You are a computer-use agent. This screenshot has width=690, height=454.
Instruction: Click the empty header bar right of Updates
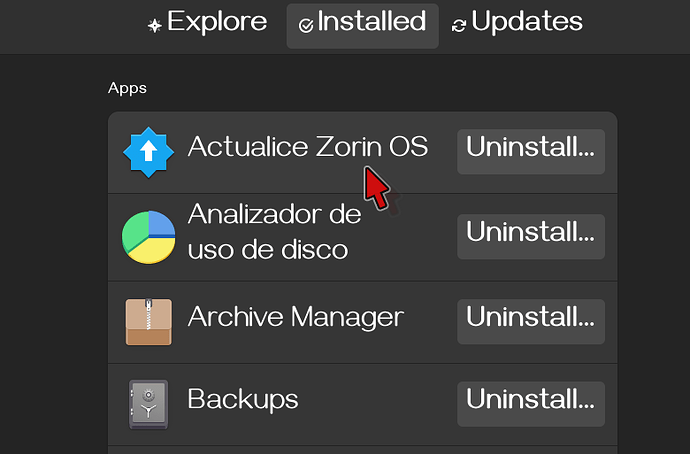click(x=640, y=25)
